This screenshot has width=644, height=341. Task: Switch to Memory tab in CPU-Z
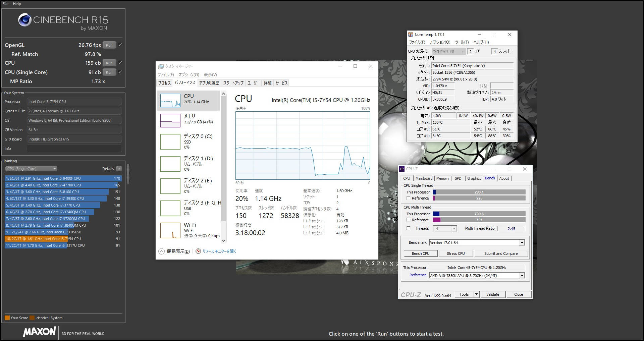(x=443, y=178)
